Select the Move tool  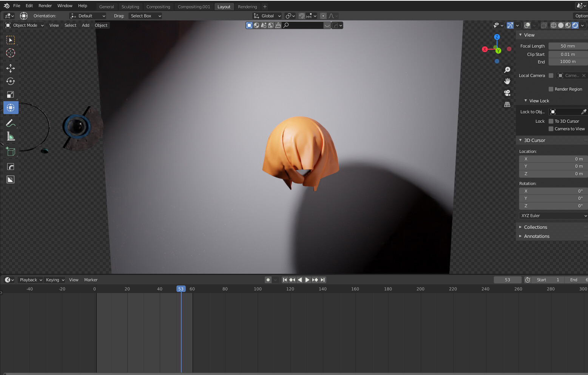pyautogui.click(x=11, y=68)
